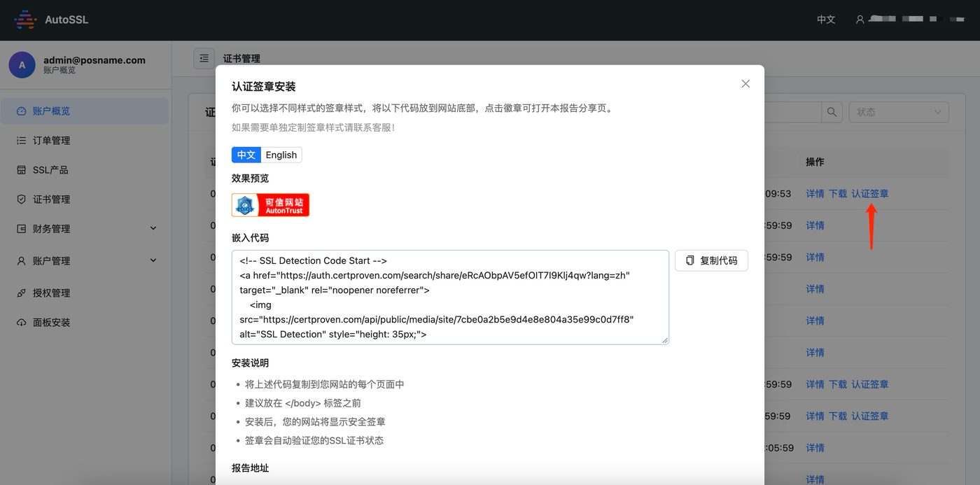980x485 pixels.
Task: Click the round "A" user avatar
Action: tap(22, 65)
